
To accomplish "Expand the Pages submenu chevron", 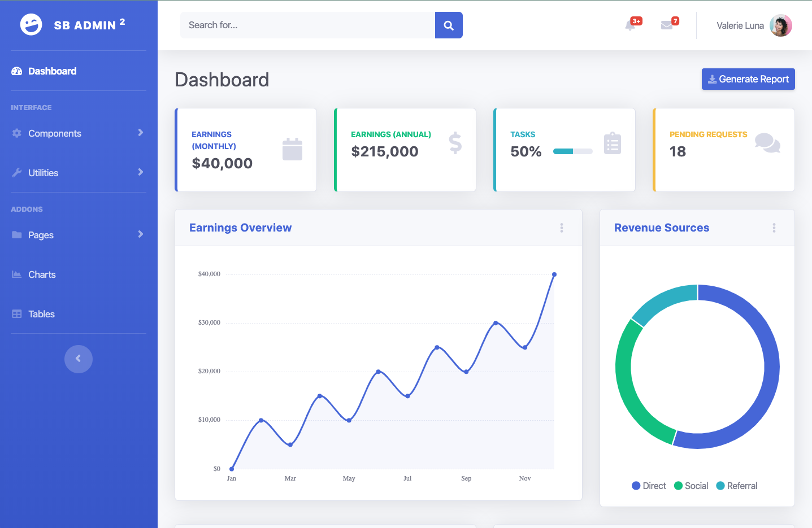I will (x=141, y=234).
